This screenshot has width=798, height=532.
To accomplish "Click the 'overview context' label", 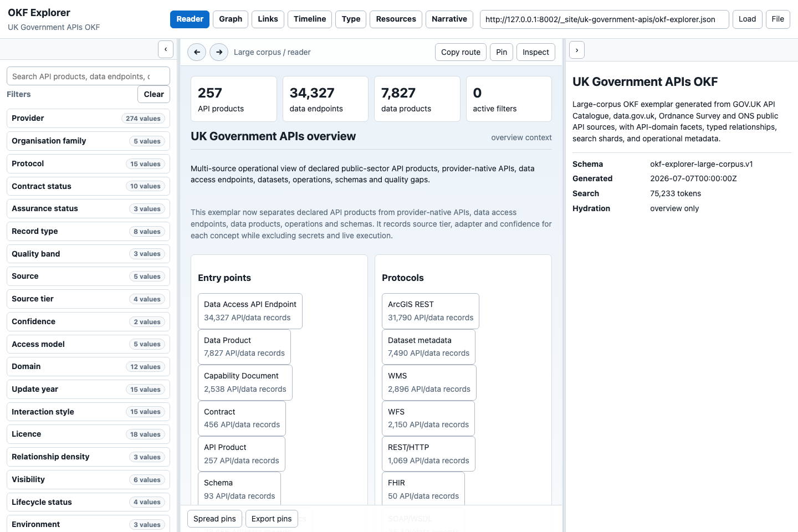I will (x=521, y=137).
